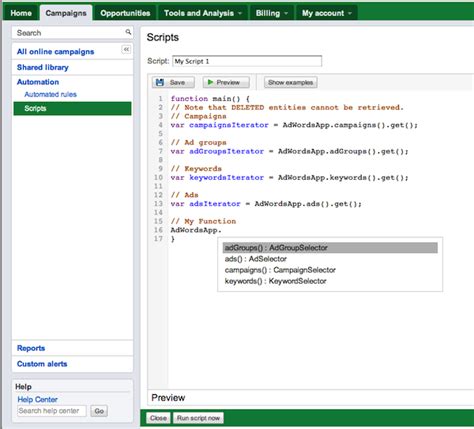The width and height of the screenshot is (474, 429).
Task: Click the Preview button in toolbar
Action: [226, 82]
